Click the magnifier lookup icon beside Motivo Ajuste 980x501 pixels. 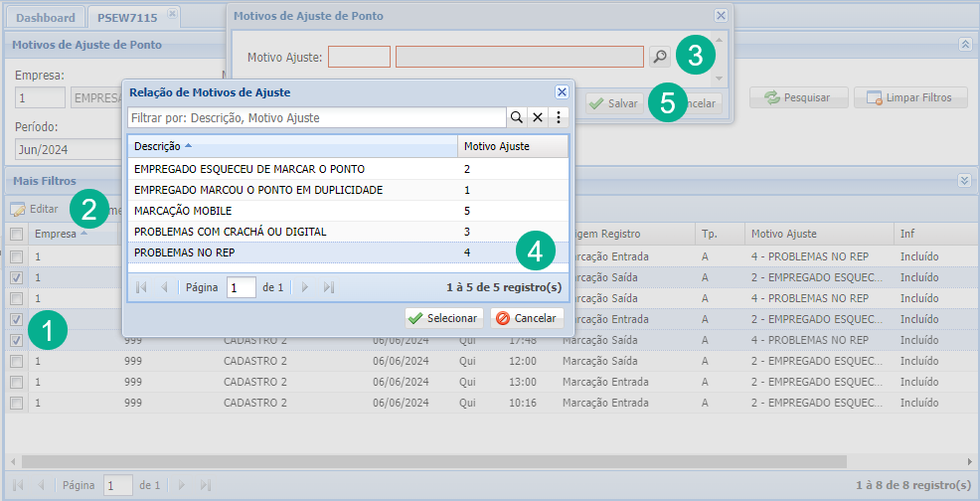(x=659, y=57)
